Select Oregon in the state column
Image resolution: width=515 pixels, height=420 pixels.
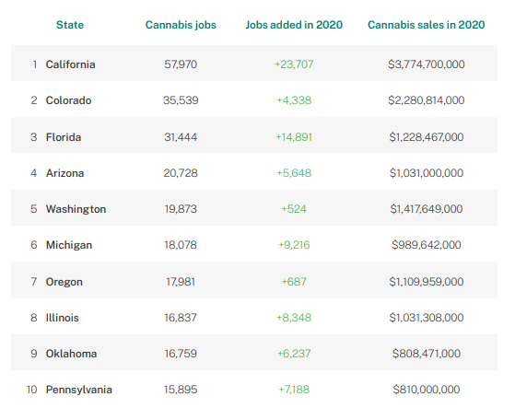click(64, 282)
